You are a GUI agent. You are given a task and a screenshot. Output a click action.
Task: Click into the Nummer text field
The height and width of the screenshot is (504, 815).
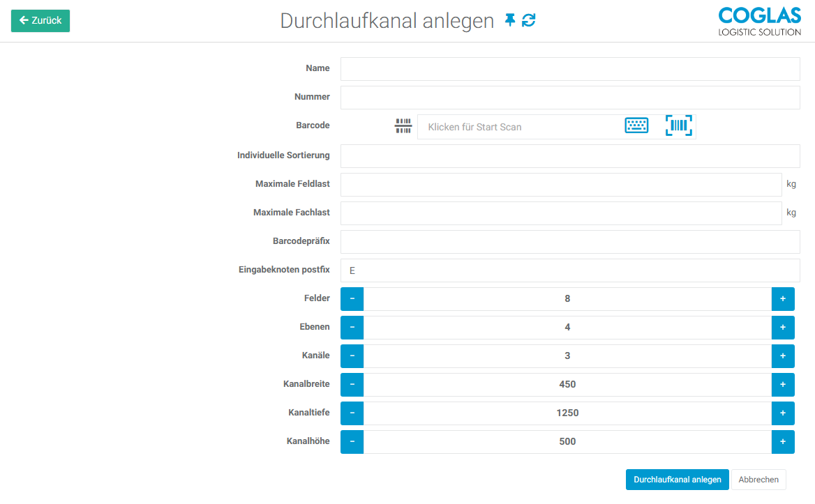tap(569, 98)
